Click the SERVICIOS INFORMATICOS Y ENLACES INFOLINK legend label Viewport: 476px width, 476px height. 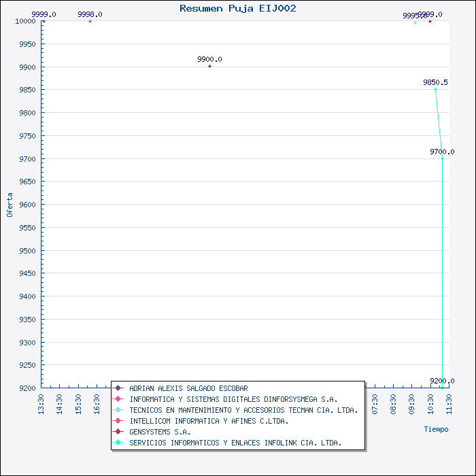point(235,443)
